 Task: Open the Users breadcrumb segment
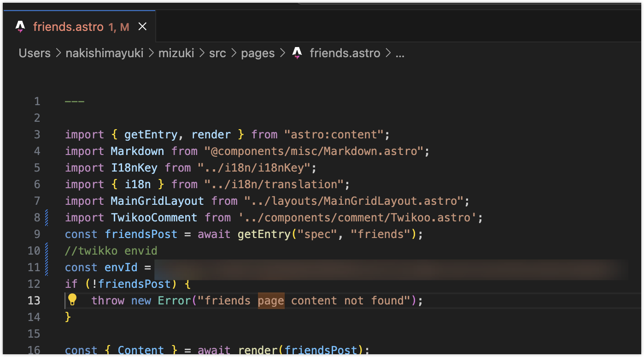coord(35,53)
